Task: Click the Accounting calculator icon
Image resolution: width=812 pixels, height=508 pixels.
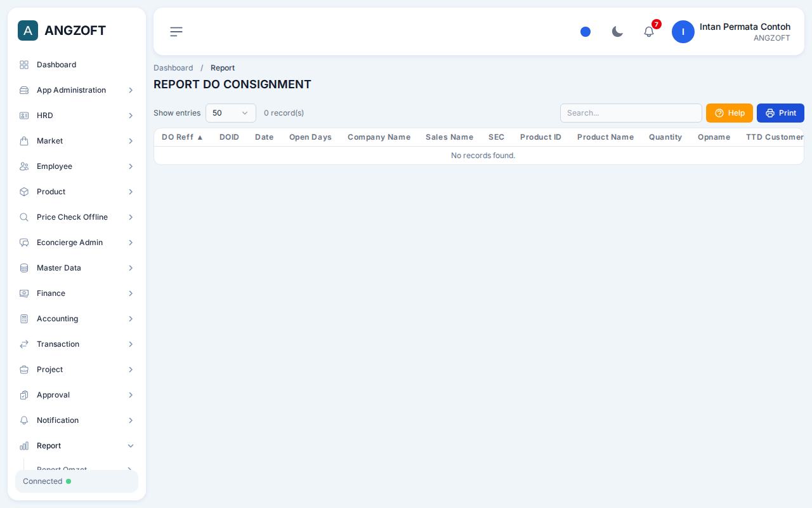Action: click(24, 319)
